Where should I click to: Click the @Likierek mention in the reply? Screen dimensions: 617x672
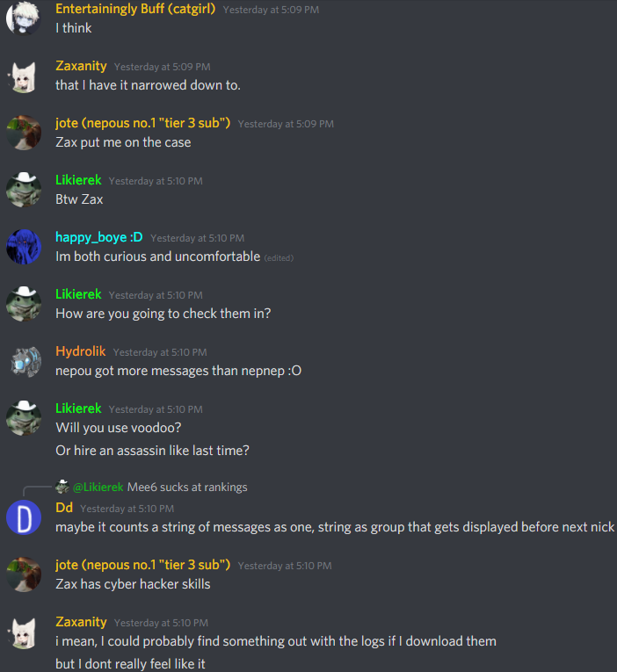98,488
